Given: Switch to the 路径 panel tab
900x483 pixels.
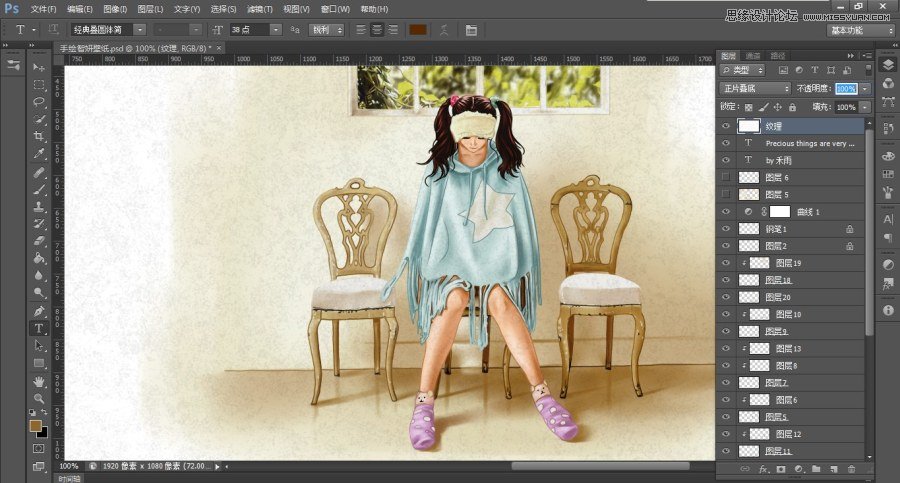Looking at the screenshot, I should tap(778, 55).
